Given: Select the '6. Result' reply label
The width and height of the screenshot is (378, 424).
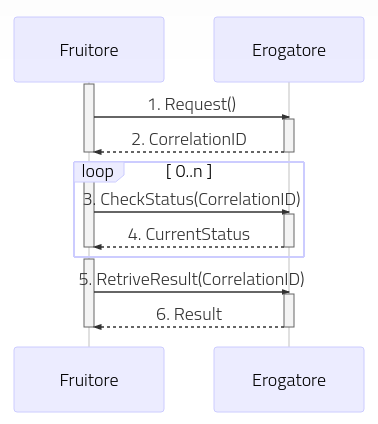Looking at the screenshot, I should 189,314.
